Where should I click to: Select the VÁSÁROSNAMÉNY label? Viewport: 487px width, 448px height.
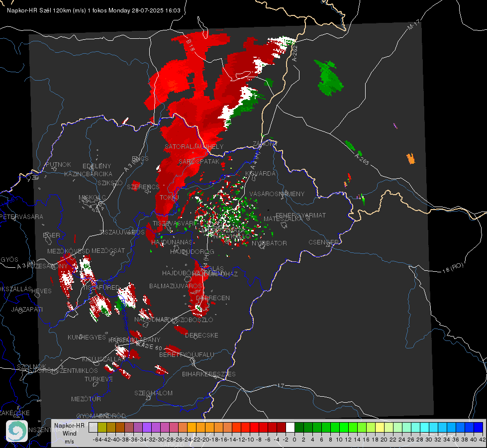(277, 194)
